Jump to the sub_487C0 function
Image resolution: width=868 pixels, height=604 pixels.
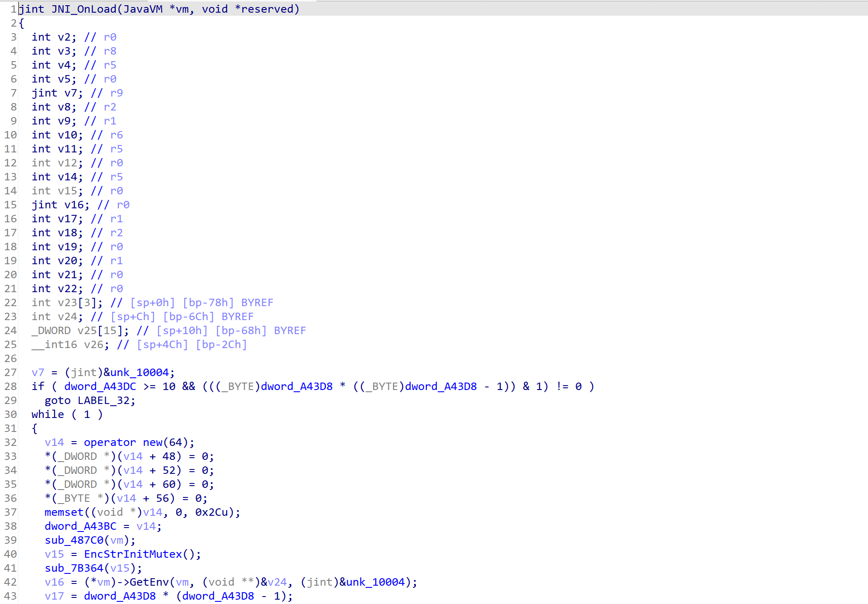click(x=74, y=540)
